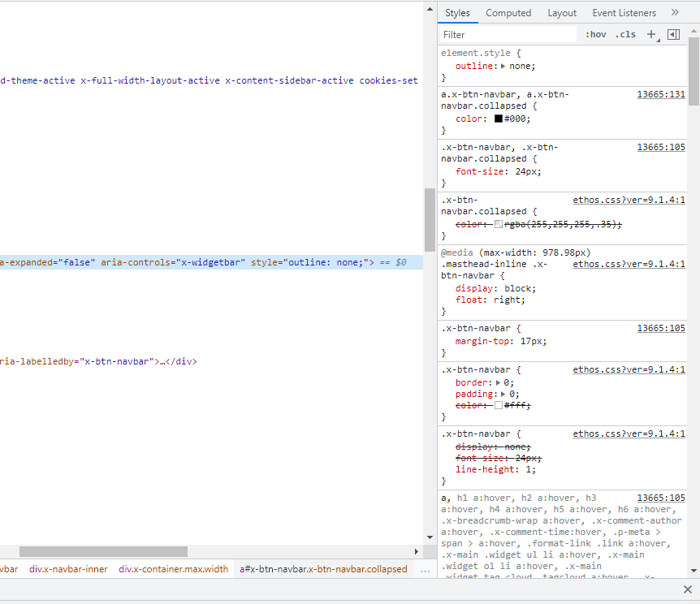Click the DOM tree vertical scrollbar down arrow
This screenshot has height=604, width=700.
(x=430, y=537)
